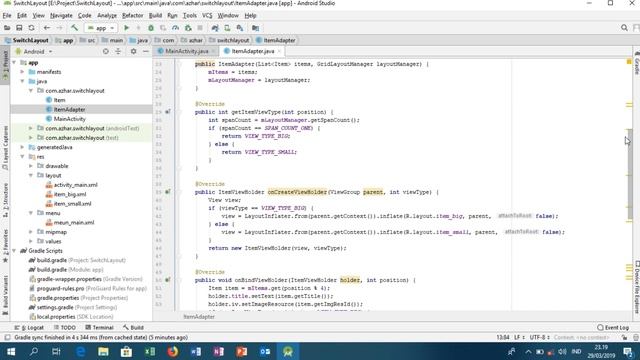Click the Open file toolbar icon
The width and height of the screenshot is (640, 360).
[7, 28]
